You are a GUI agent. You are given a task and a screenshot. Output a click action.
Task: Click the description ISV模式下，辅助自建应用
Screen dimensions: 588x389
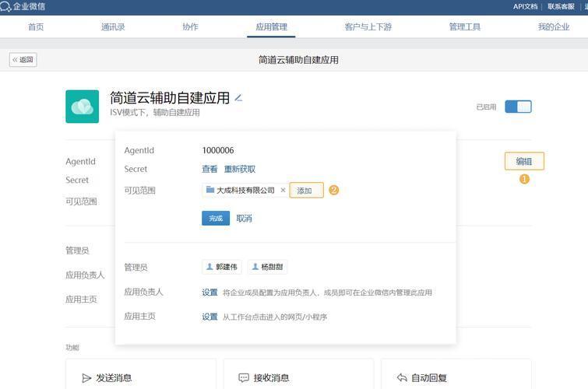155,113
